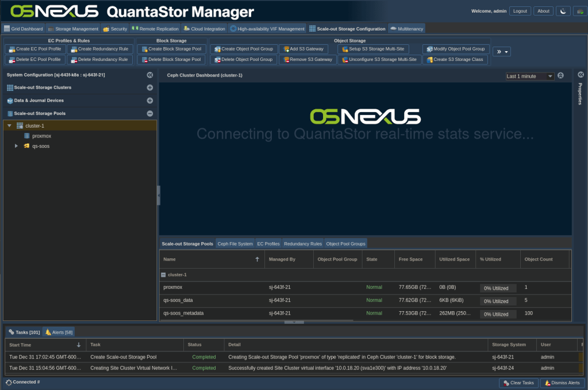Viewport: 588px width, 390px height.
Task: Open the EC Profiles tab
Action: pos(268,244)
